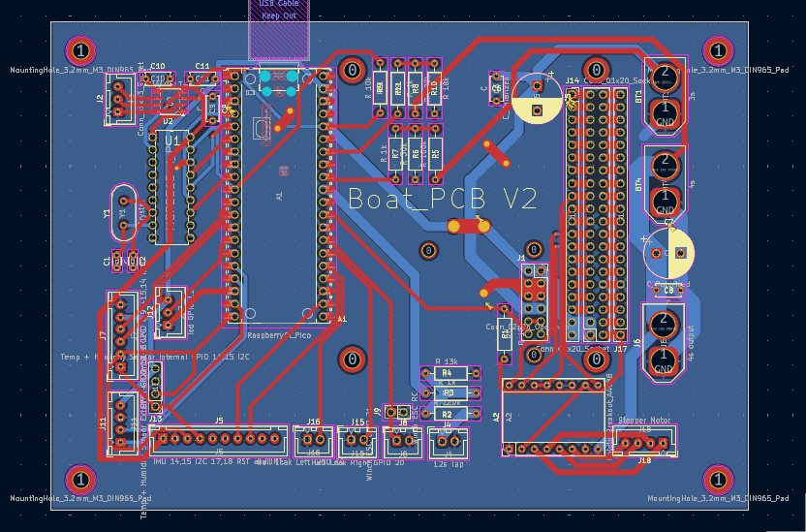This screenshot has height=532, width=806.
Task: Click the 12s lap label text
Action: 449,464
